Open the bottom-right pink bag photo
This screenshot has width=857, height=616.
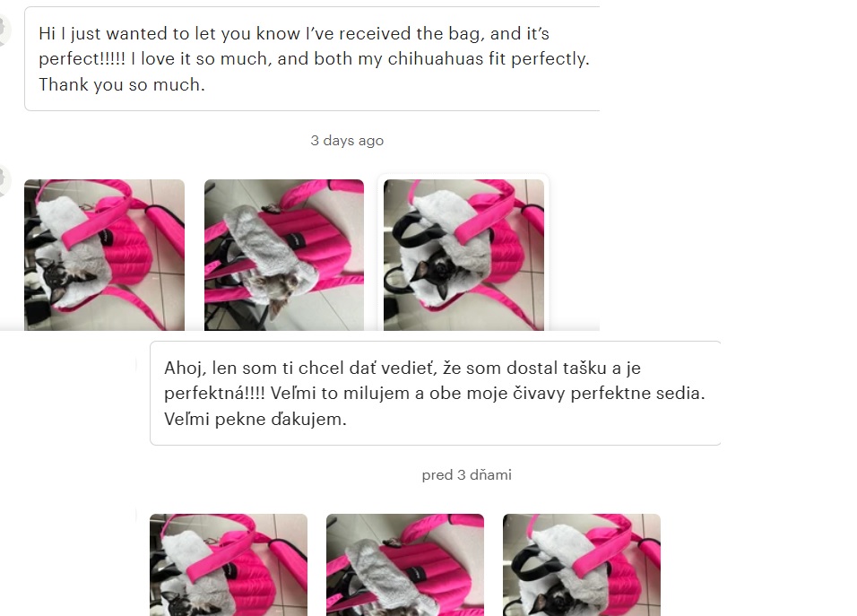tap(582, 565)
